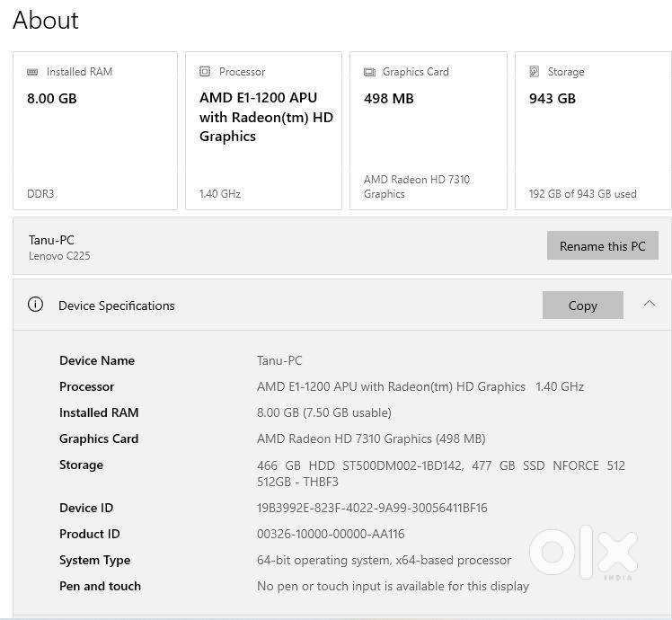672x620 pixels.
Task: Click the Device Specifications header label
Action: [117, 306]
